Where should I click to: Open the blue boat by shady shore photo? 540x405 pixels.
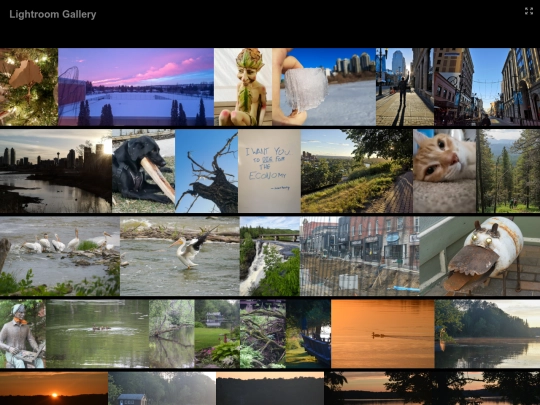click(x=308, y=334)
